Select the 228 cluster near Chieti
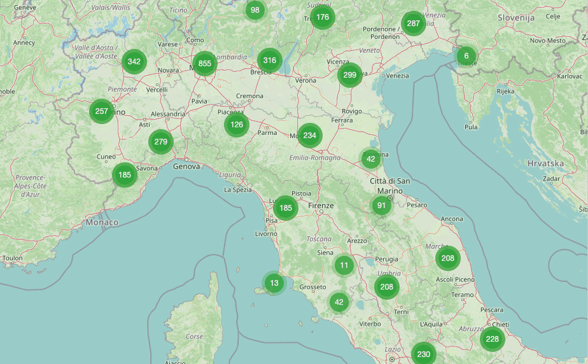588x364 pixels. pos(492,339)
